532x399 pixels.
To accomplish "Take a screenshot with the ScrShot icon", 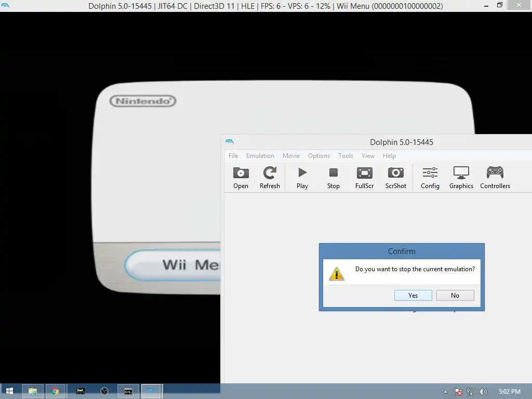I will pyautogui.click(x=395, y=178).
